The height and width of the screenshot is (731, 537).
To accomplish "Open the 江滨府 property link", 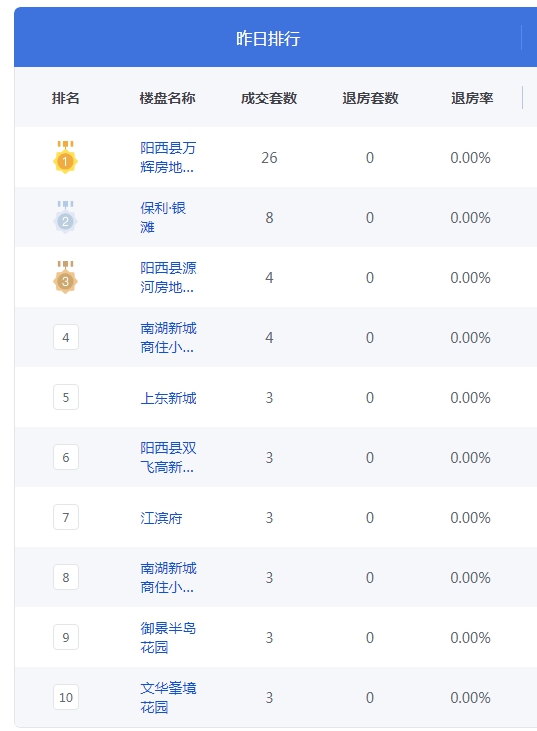I will click(161, 518).
